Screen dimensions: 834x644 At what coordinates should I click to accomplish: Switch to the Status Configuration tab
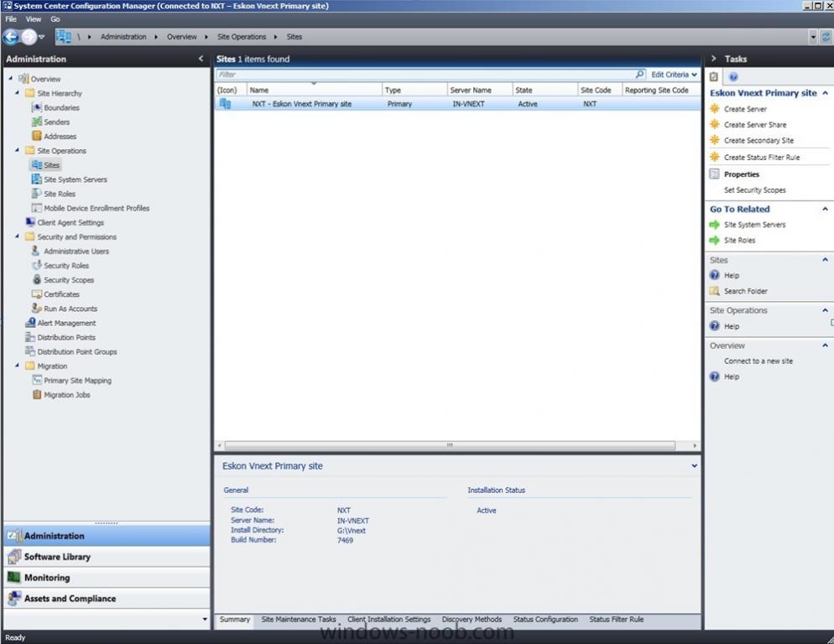545,620
